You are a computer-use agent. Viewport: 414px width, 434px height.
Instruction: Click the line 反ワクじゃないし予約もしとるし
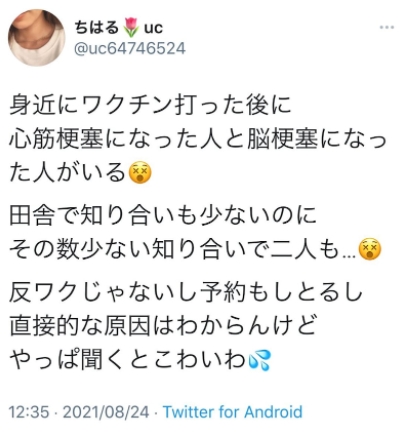pyautogui.click(x=185, y=292)
